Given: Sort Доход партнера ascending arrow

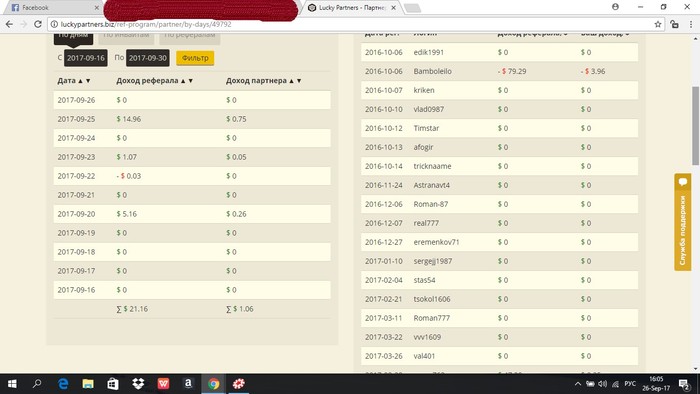Looking at the screenshot, I should point(292,81).
